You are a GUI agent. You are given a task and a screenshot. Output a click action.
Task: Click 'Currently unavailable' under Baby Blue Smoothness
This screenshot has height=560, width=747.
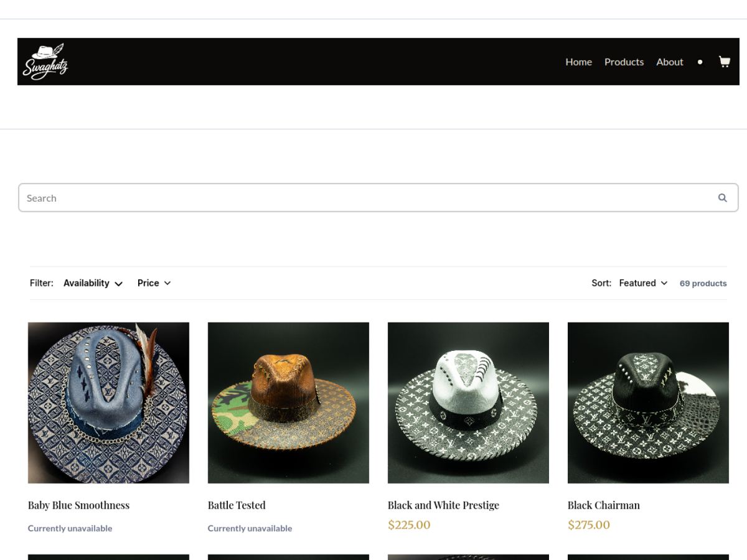point(70,528)
